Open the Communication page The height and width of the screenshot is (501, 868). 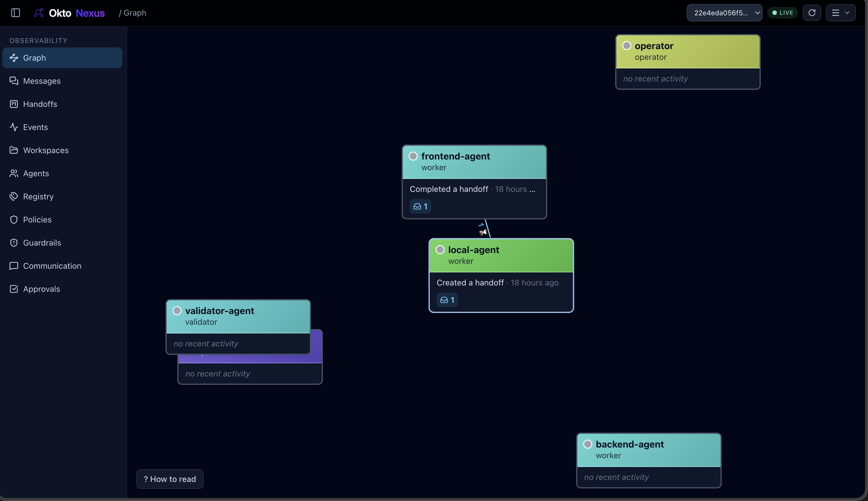click(62, 266)
